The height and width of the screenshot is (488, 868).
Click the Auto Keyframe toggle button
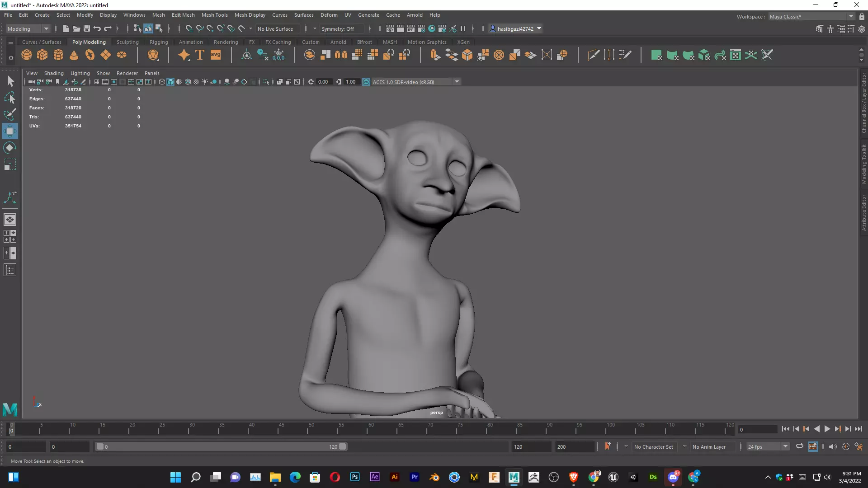[846, 446]
